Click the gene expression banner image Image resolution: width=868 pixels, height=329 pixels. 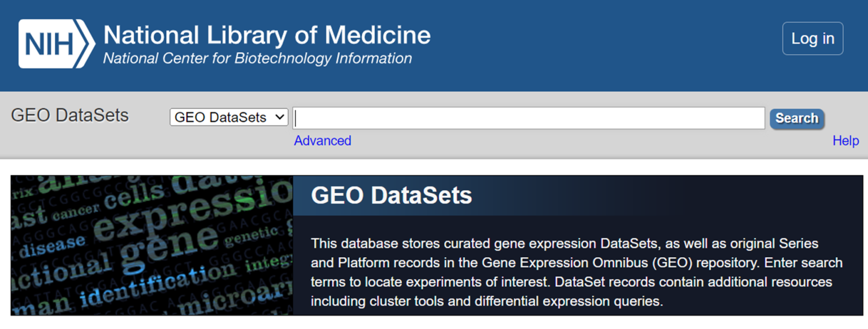[x=151, y=245]
